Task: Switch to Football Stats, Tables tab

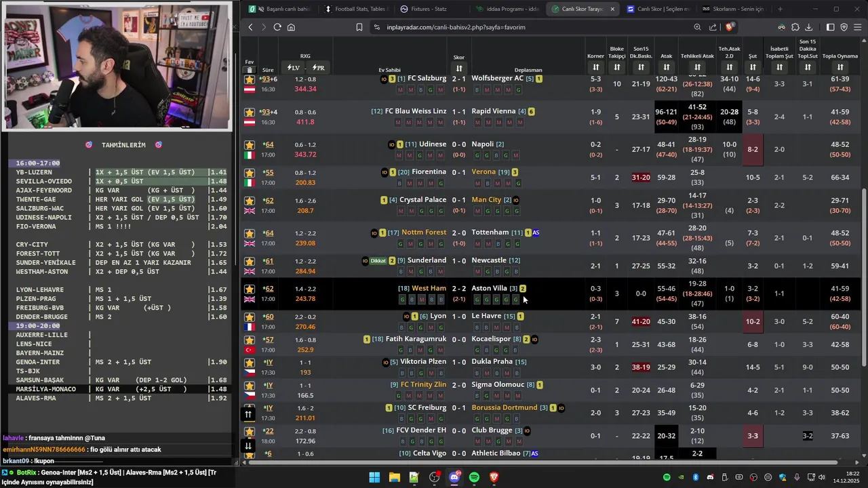Action: click(355, 9)
